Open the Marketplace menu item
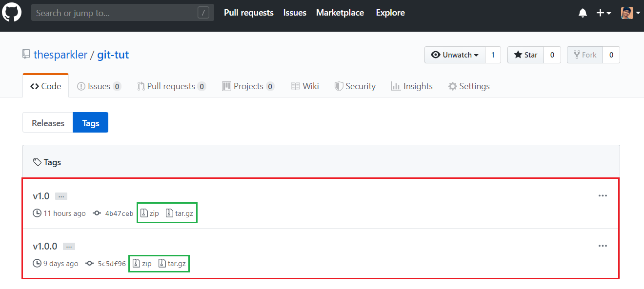The height and width of the screenshot is (289, 644). coord(340,12)
